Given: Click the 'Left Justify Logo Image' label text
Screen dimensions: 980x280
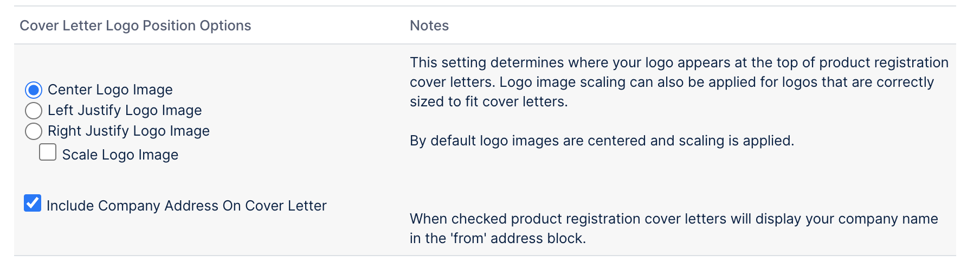Looking at the screenshot, I should click(125, 110).
